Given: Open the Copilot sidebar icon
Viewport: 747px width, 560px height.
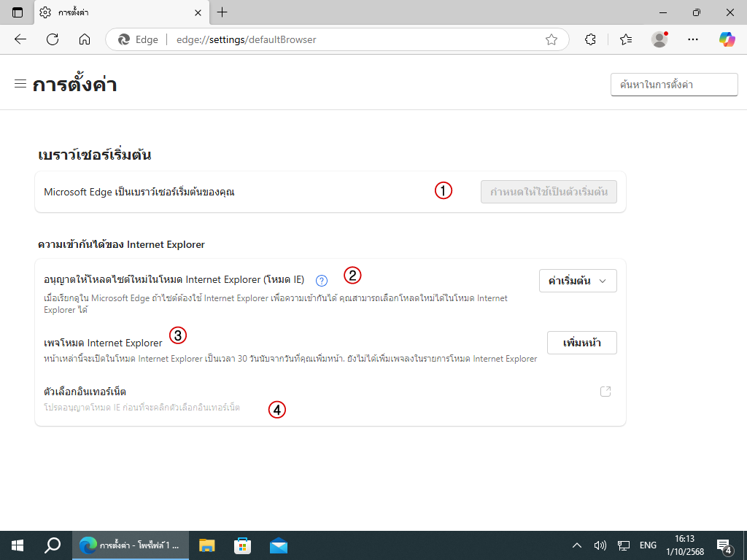Looking at the screenshot, I should pyautogui.click(x=727, y=39).
